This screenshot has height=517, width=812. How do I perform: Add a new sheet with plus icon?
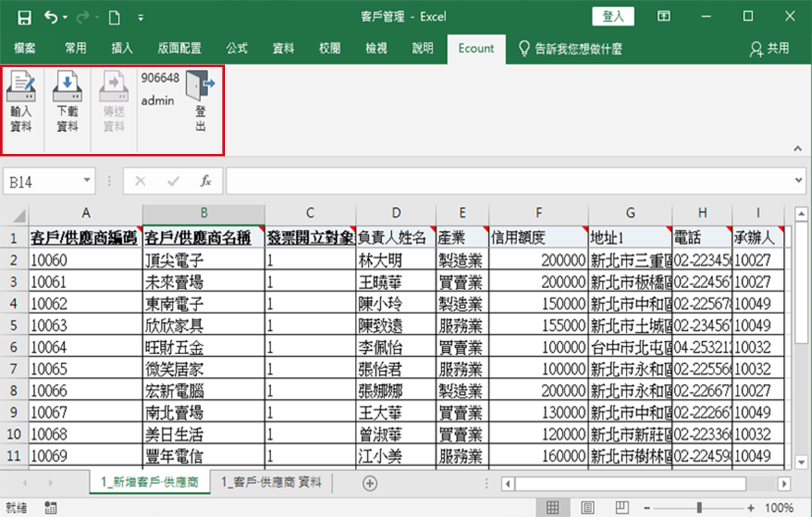coord(369,483)
